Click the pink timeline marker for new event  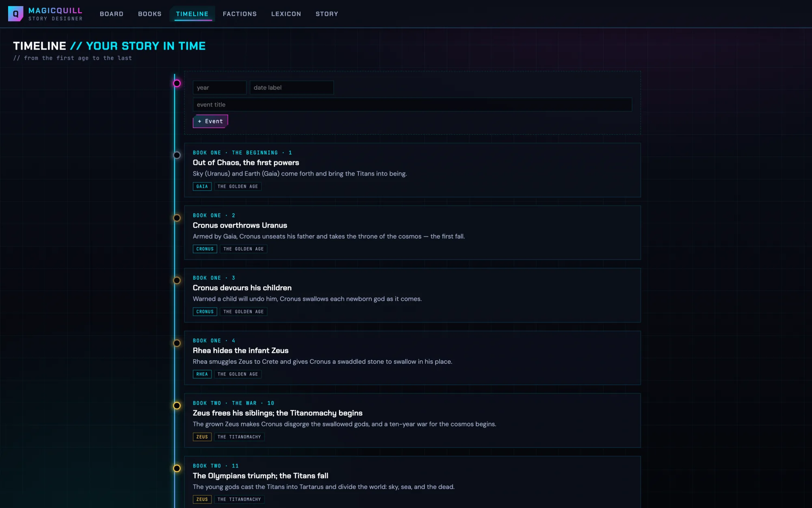(x=177, y=83)
